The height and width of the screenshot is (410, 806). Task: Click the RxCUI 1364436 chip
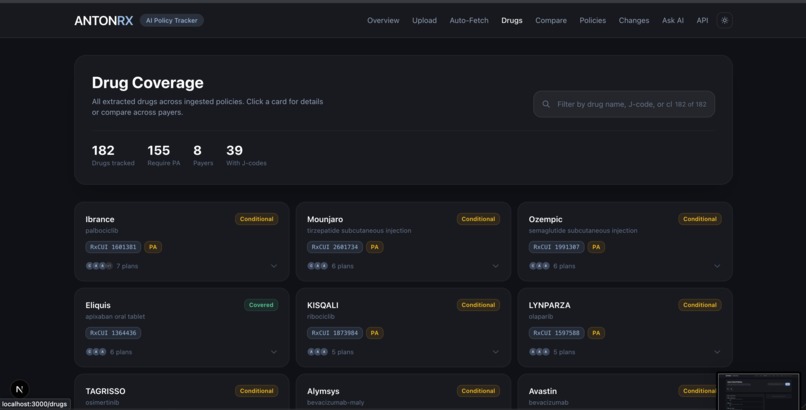[113, 333]
